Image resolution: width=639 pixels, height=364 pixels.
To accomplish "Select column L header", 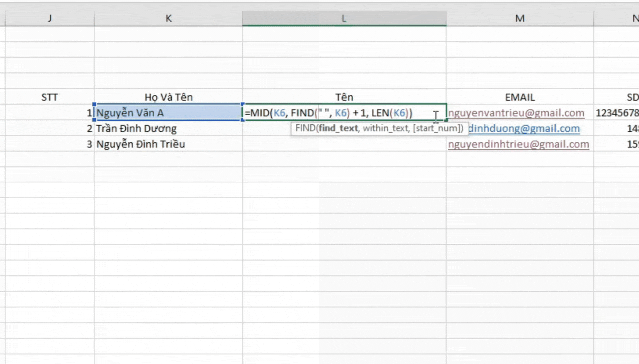I will [x=344, y=18].
